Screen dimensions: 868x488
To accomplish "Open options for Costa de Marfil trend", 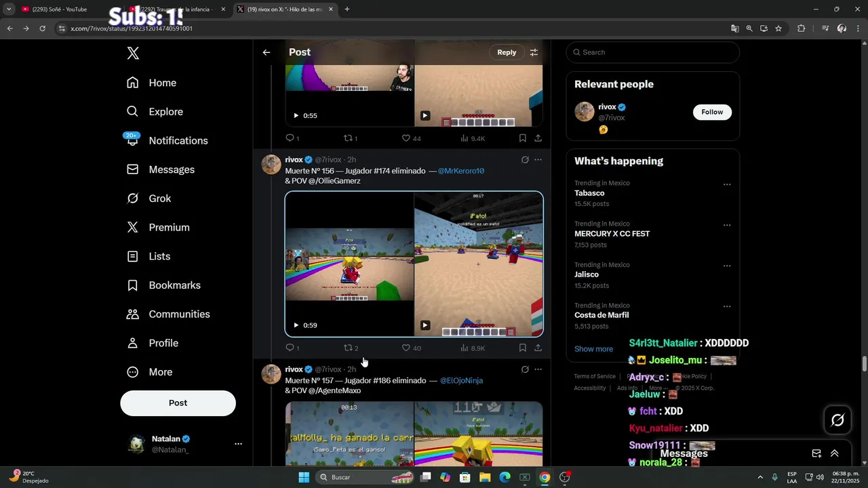I will click(727, 306).
